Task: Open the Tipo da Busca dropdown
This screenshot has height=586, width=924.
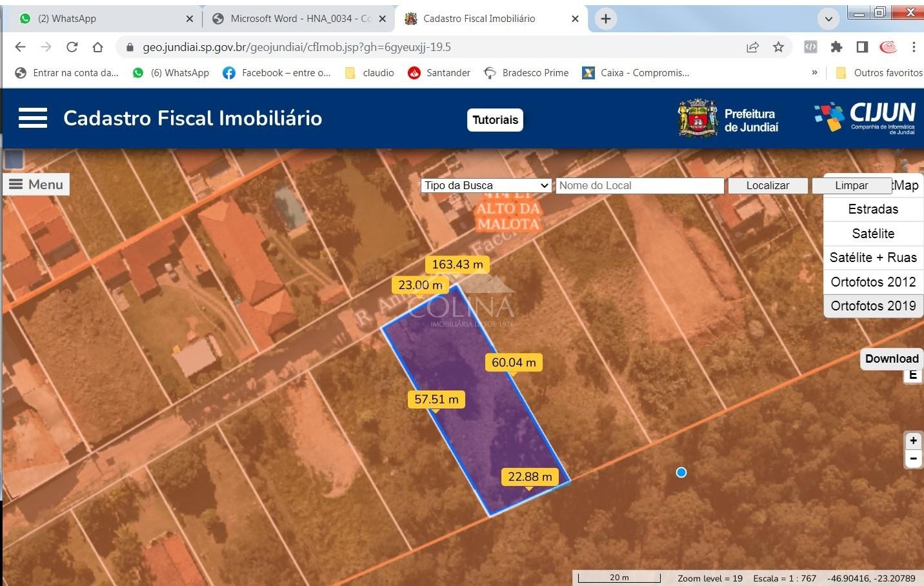Action: coord(487,186)
